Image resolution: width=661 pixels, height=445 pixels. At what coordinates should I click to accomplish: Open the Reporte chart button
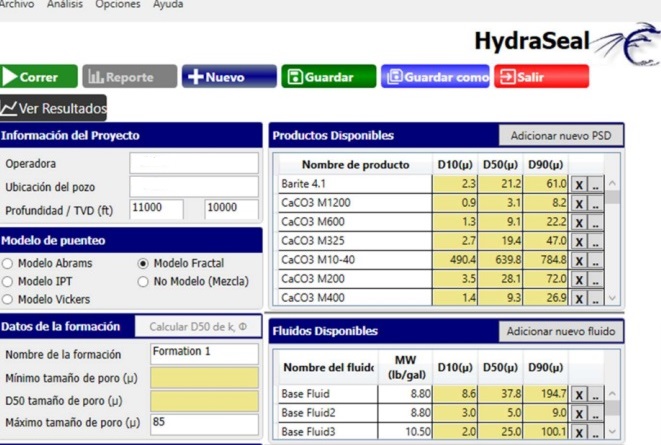click(x=129, y=77)
